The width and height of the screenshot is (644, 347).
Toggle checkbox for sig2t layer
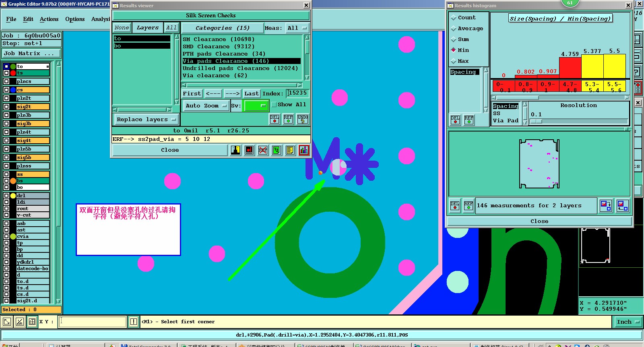click(6, 107)
